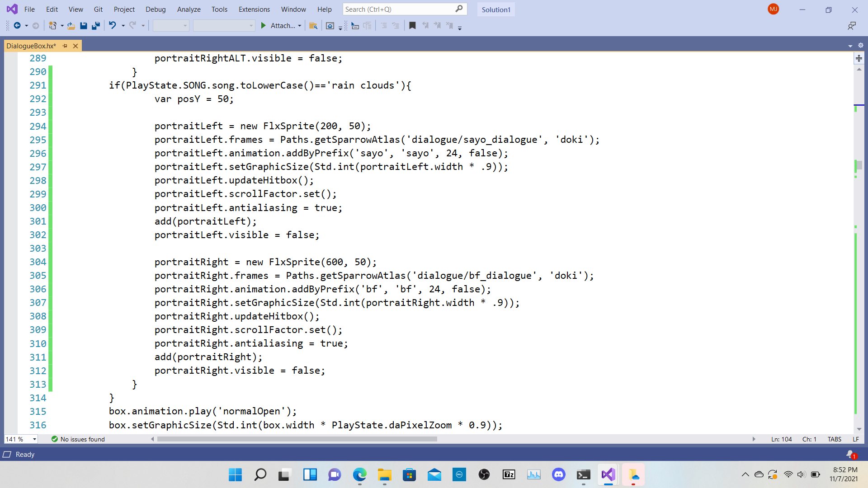Screen dimensions: 868x488
Task: Undo the last edit with Undo icon
Action: point(113,25)
